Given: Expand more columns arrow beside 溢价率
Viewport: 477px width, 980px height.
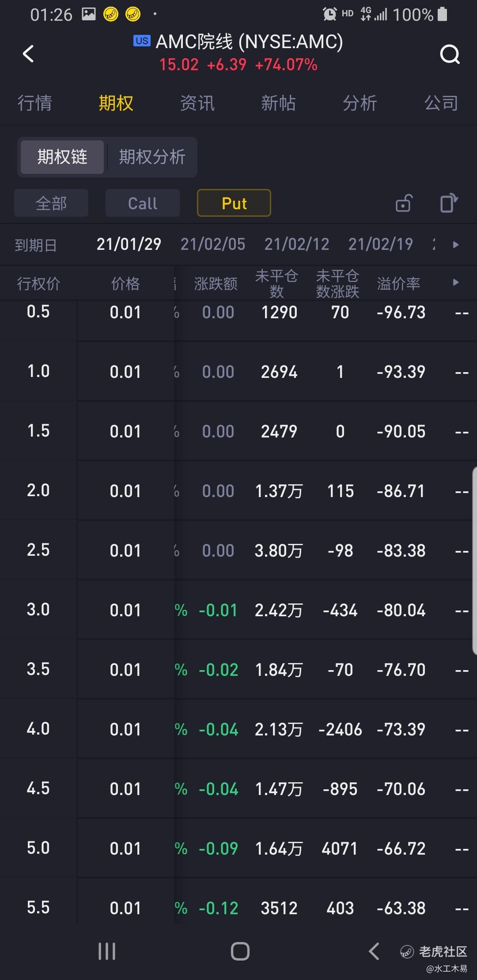Looking at the screenshot, I should point(456,282).
